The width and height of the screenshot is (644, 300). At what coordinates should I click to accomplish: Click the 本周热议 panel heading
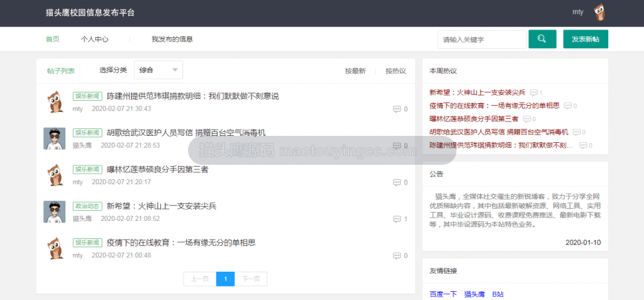[443, 70]
